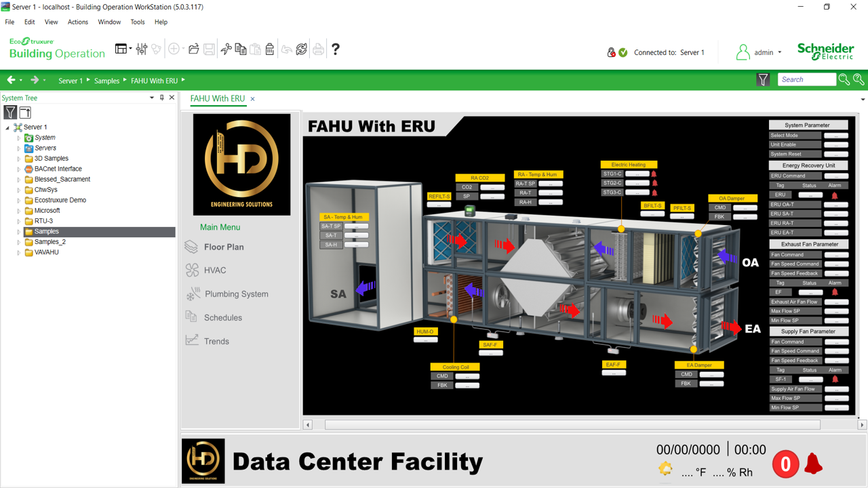Open help via question mark icon
868x488 pixels.
coord(335,49)
